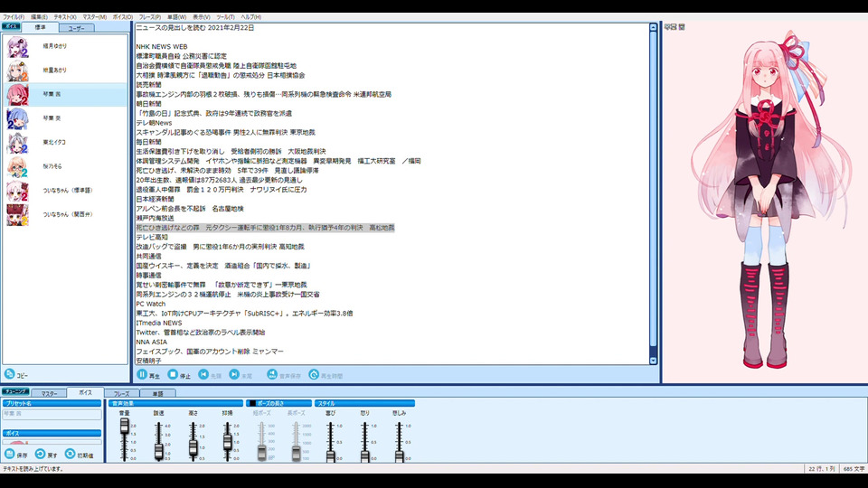Open the マスター(M) menu
Image resolution: width=868 pixels, height=488 pixels.
pyautogui.click(x=95, y=17)
